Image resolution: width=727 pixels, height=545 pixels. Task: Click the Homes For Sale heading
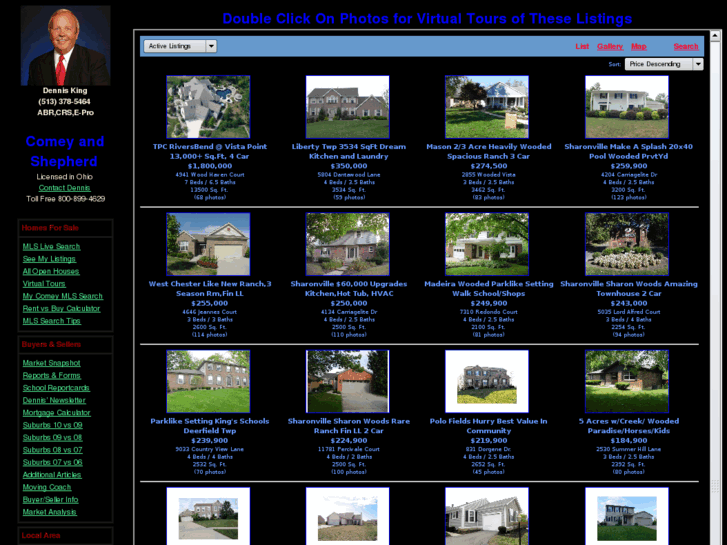click(50, 228)
